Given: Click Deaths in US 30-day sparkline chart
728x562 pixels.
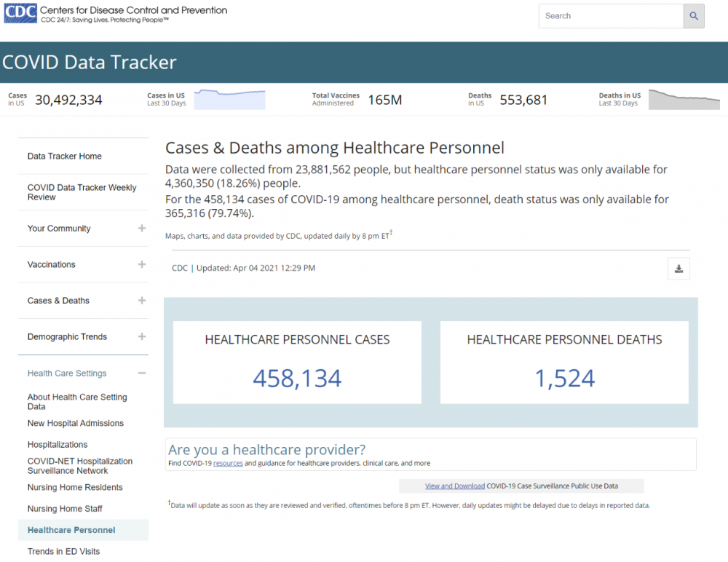Looking at the screenshot, I should click(684, 100).
